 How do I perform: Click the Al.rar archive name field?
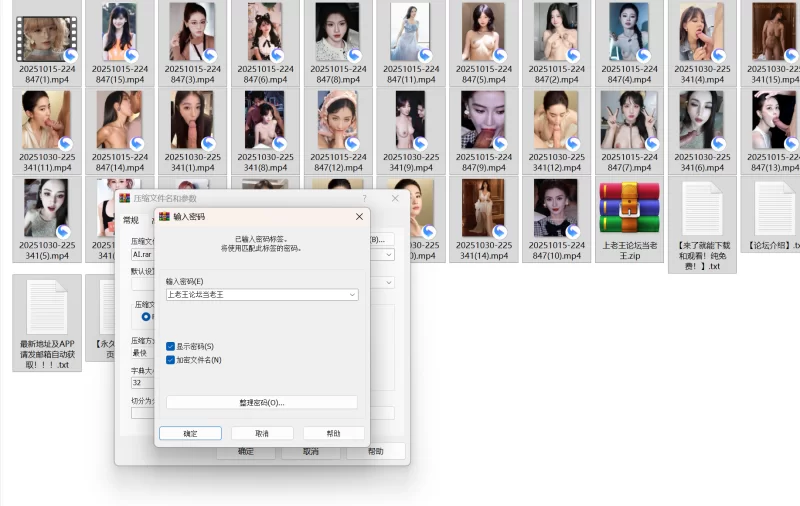tap(143, 255)
